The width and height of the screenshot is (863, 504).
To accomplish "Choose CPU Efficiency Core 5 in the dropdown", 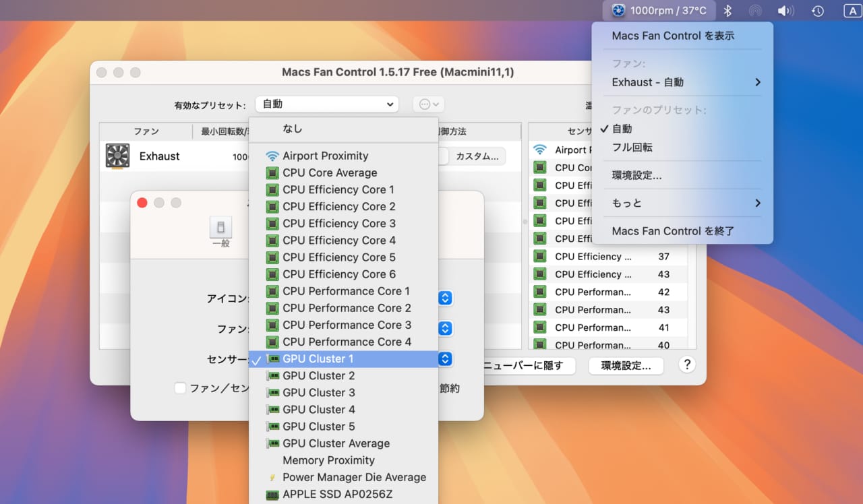I will coord(343,257).
